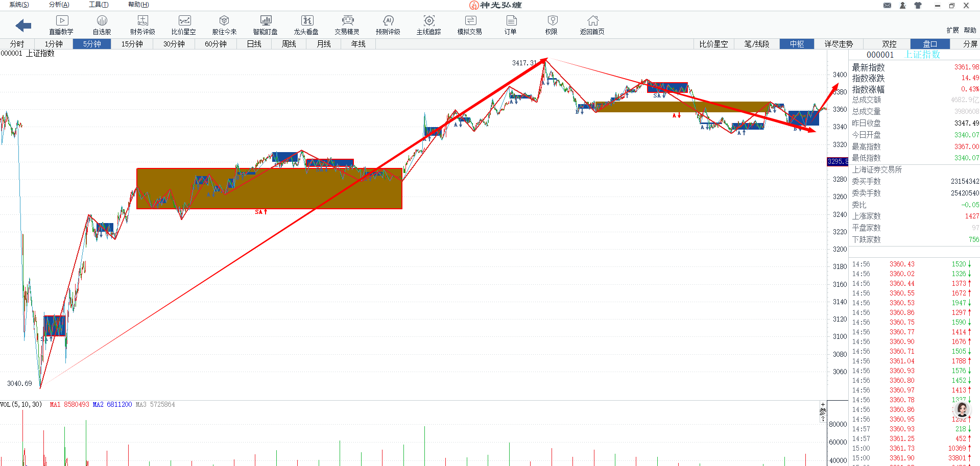Click the blue 上证指数 name in quote panel
Image resolution: width=980 pixels, height=466 pixels.
click(922, 55)
